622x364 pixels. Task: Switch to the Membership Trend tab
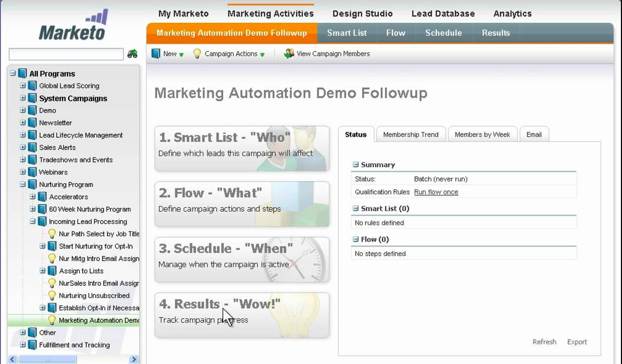(x=411, y=135)
